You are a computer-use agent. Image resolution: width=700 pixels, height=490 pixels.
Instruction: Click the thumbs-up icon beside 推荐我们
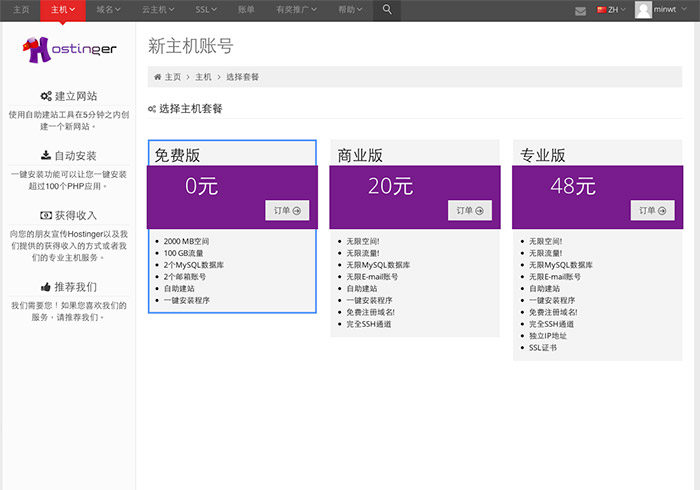click(46, 287)
